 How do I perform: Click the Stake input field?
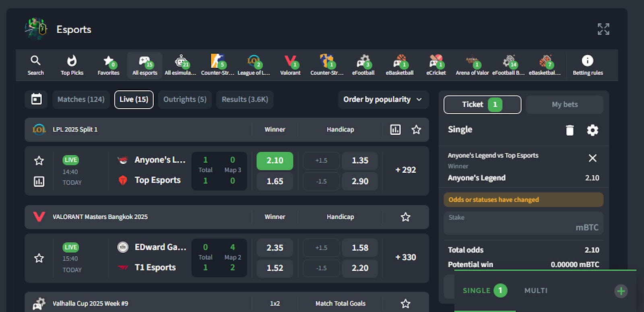523,223
